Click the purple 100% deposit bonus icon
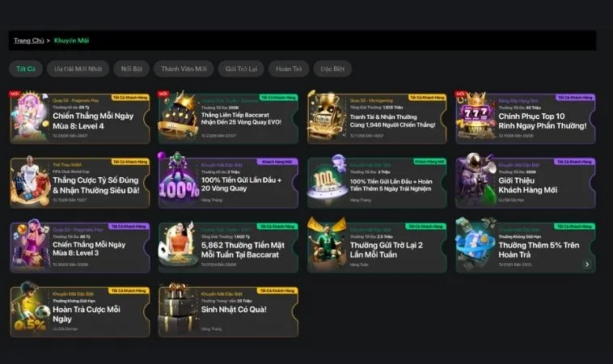Screen dimensions: 613x364 [x=179, y=180]
